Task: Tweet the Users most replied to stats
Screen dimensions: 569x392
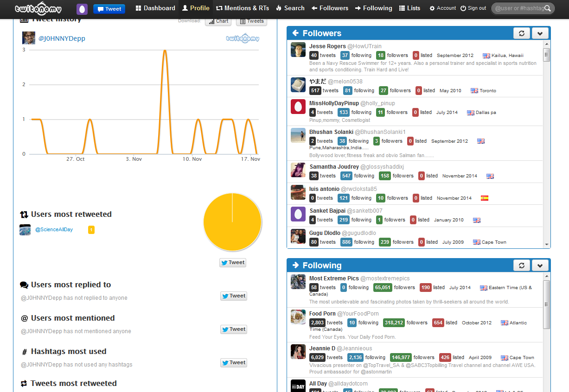Action: pyautogui.click(x=234, y=296)
